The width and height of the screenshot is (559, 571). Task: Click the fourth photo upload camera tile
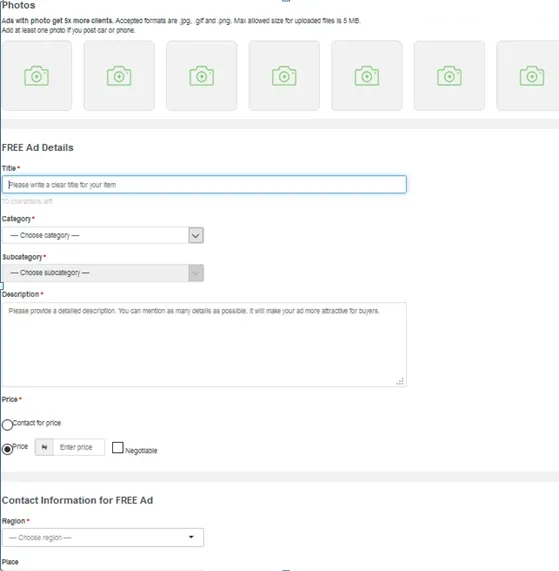[x=284, y=75]
